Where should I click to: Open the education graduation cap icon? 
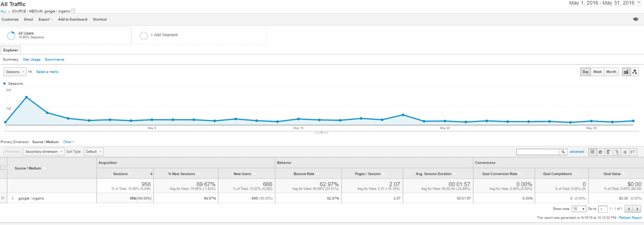[636, 19]
